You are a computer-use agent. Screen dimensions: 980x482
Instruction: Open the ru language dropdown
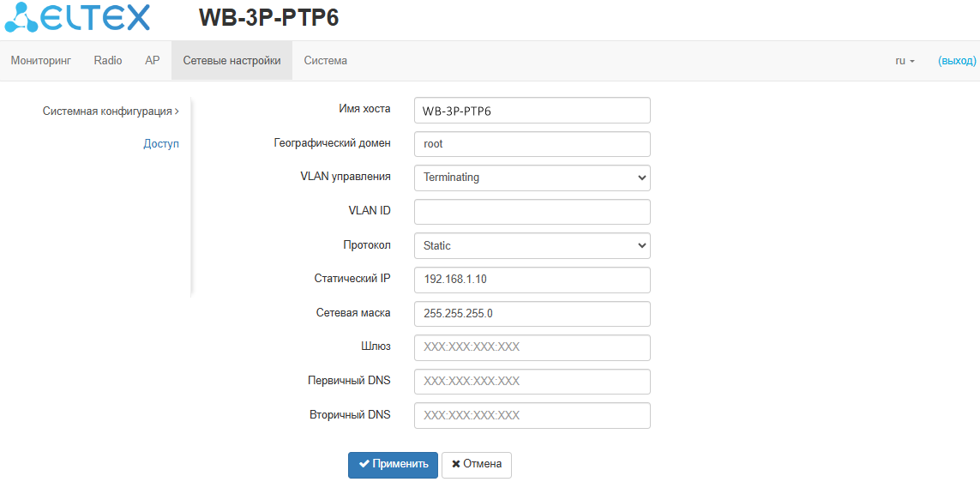pyautogui.click(x=905, y=61)
